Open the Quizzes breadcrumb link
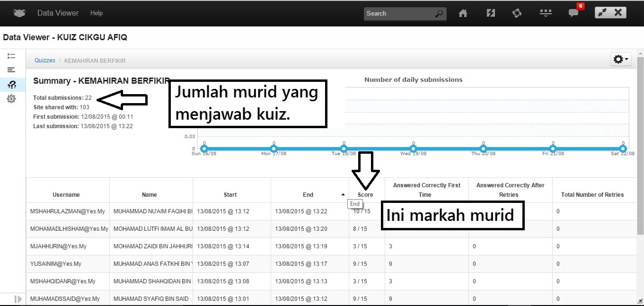 [44, 60]
